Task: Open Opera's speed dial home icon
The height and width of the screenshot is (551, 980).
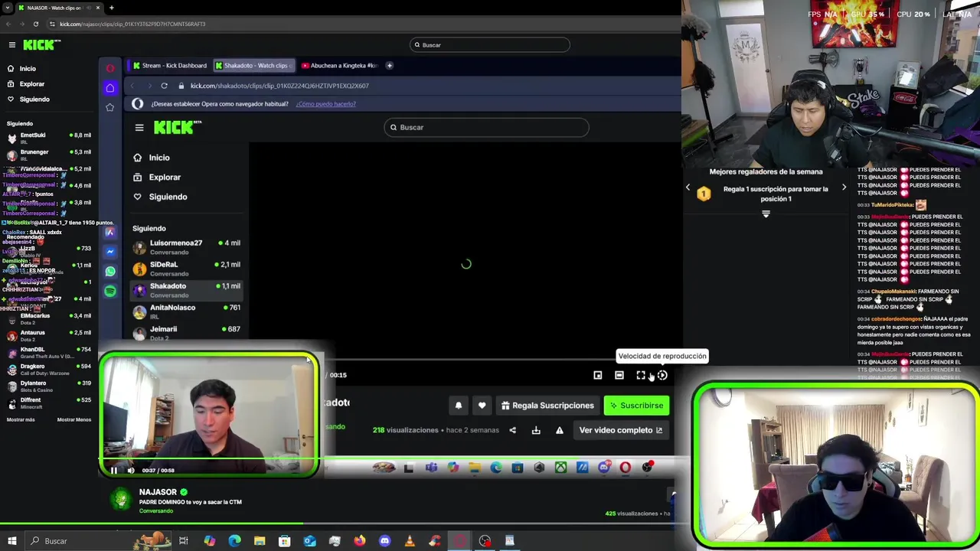Action: click(x=110, y=87)
